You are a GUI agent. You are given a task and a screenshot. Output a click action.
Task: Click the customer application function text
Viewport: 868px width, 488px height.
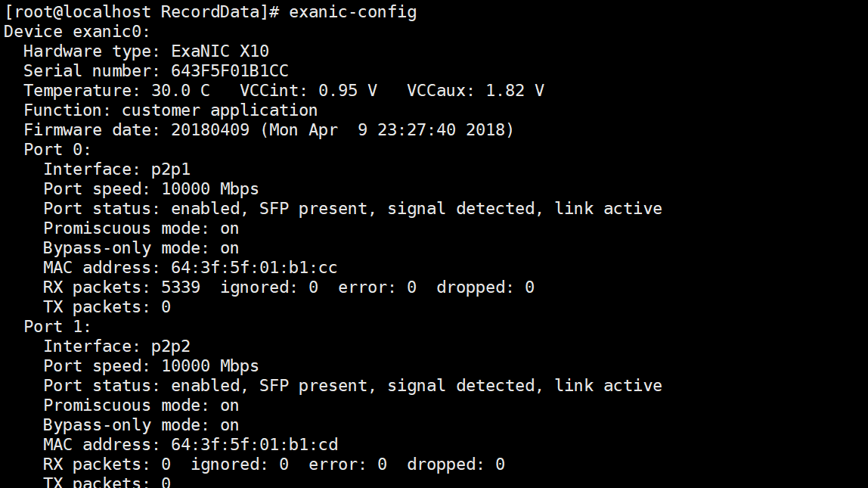point(219,110)
